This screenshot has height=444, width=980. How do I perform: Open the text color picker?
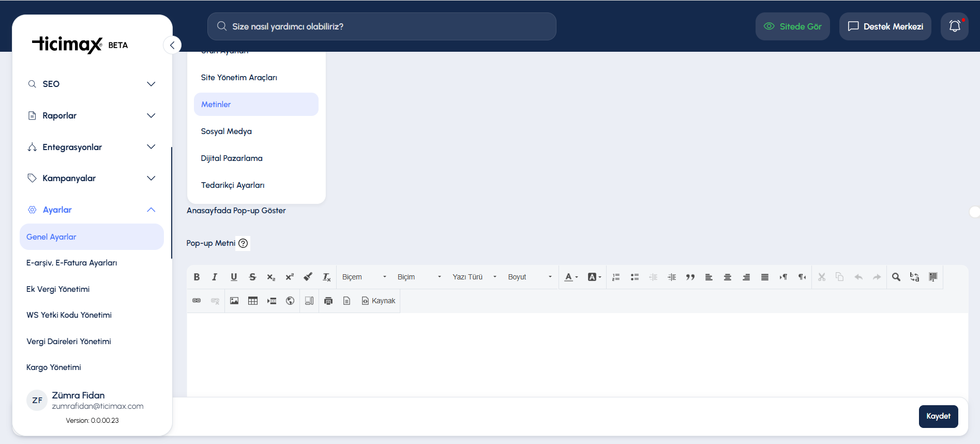571,277
